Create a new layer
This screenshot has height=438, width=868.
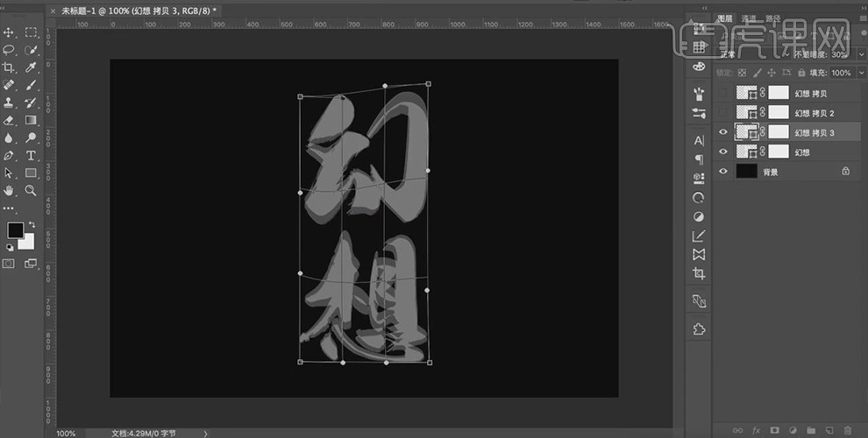(x=829, y=430)
